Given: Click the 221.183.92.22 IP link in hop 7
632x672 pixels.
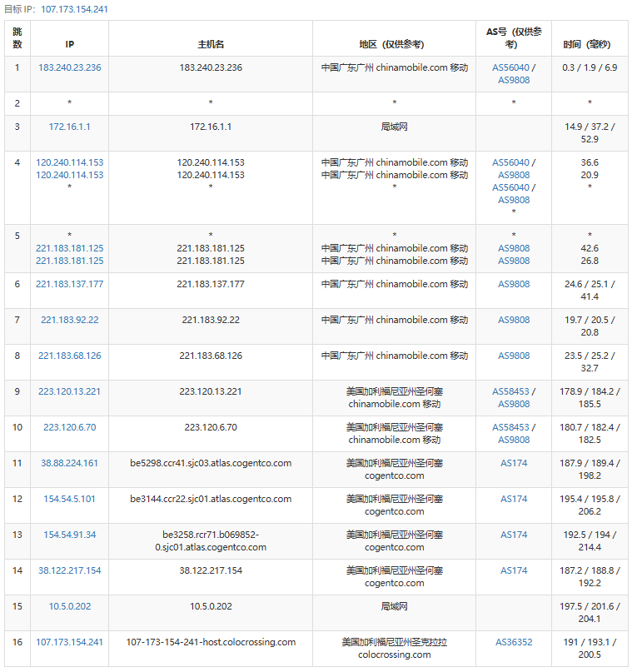Looking at the screenshot, I should click(x=70, y=320).
